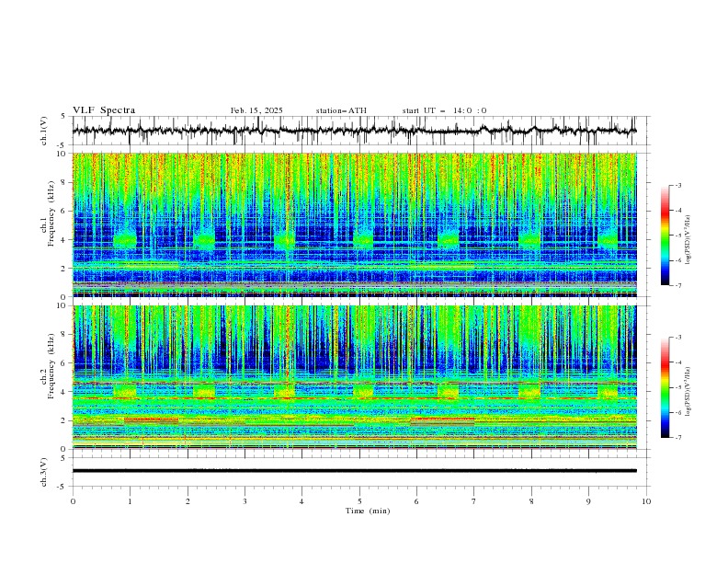Click the log(PSD) label beside ch.1 colorbar
The image size is (728, 563).
[x=688, y=240]
